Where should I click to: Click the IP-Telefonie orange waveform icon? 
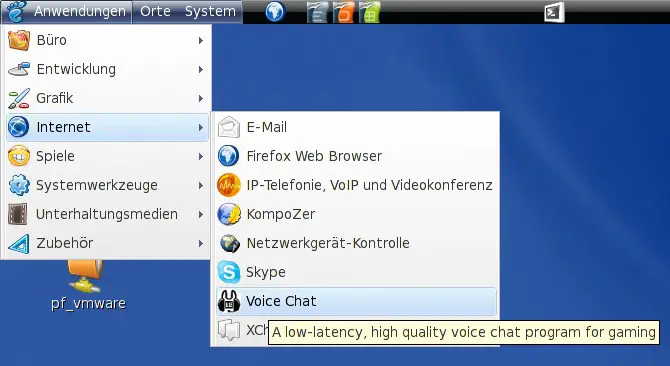pos(229,185)
